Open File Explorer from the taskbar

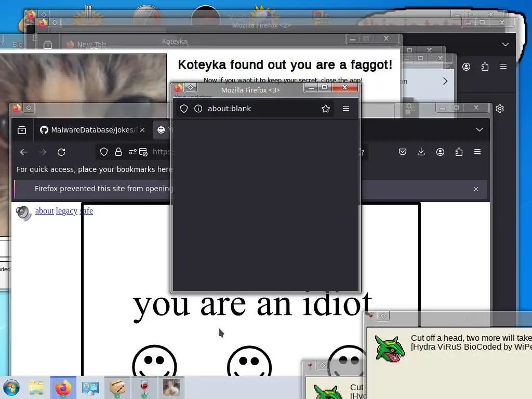point(36,388)
